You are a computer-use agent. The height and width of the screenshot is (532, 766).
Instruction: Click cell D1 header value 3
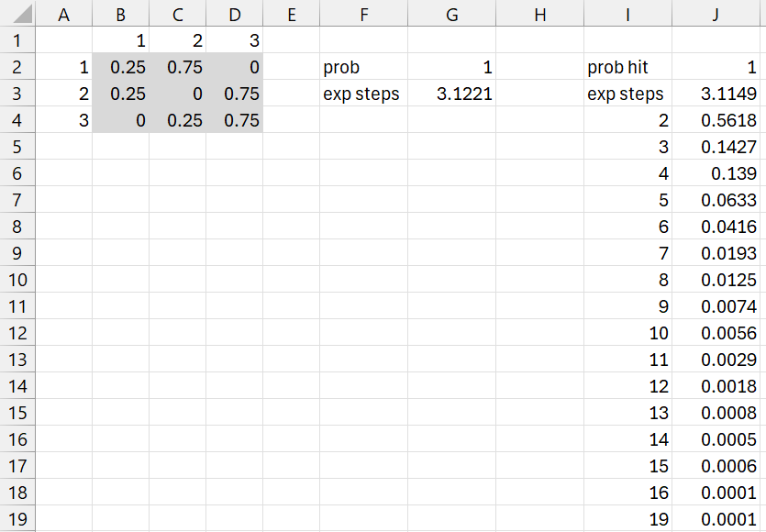(x=235, y=39)
